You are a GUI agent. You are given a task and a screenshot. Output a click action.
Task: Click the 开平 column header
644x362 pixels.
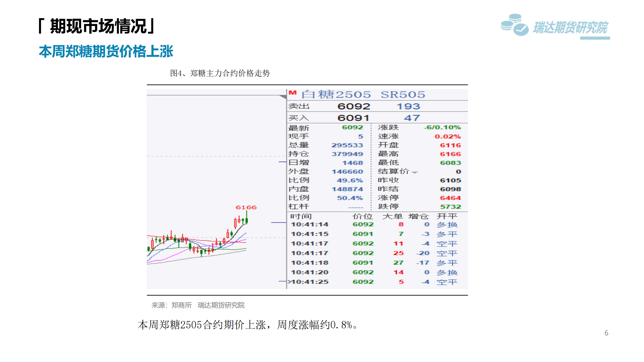447,216
